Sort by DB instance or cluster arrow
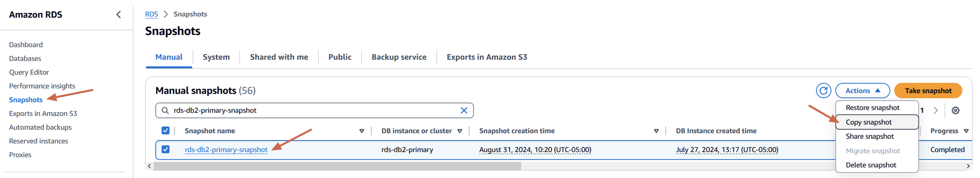Image resolution: width=980 pixels, height=178 pixels. click(459, 131)
